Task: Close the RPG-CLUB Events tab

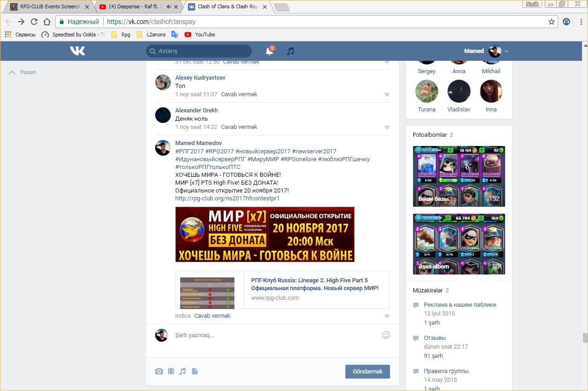Action: coord(87,7)
